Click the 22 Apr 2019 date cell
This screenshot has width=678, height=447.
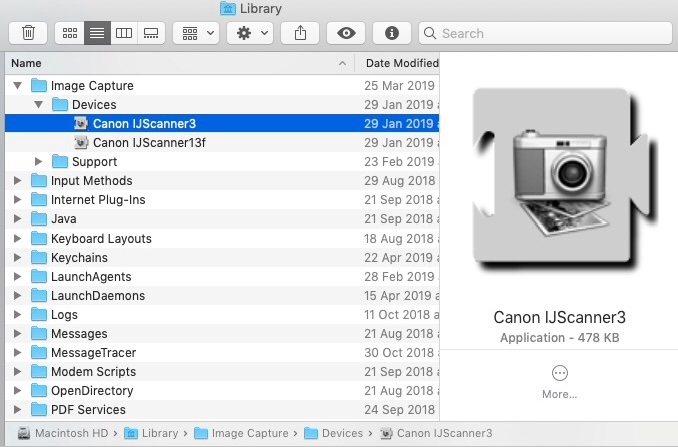pyautogui.click(x=401, y=258)
